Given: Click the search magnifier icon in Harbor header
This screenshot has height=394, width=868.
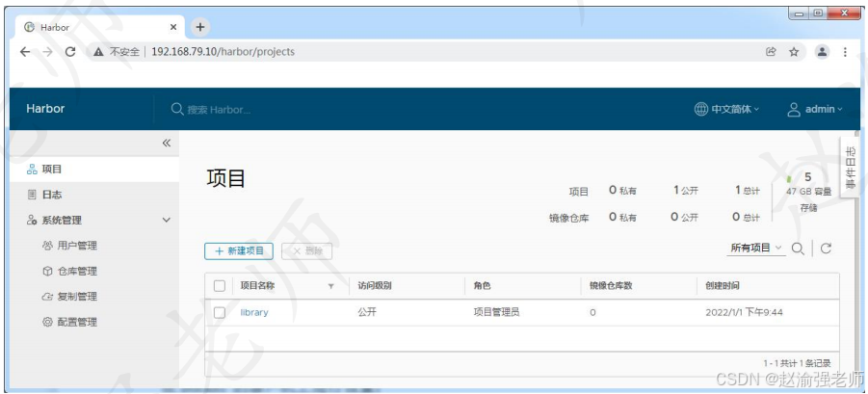Looking at the screenshot, I should tap(177, 109).
